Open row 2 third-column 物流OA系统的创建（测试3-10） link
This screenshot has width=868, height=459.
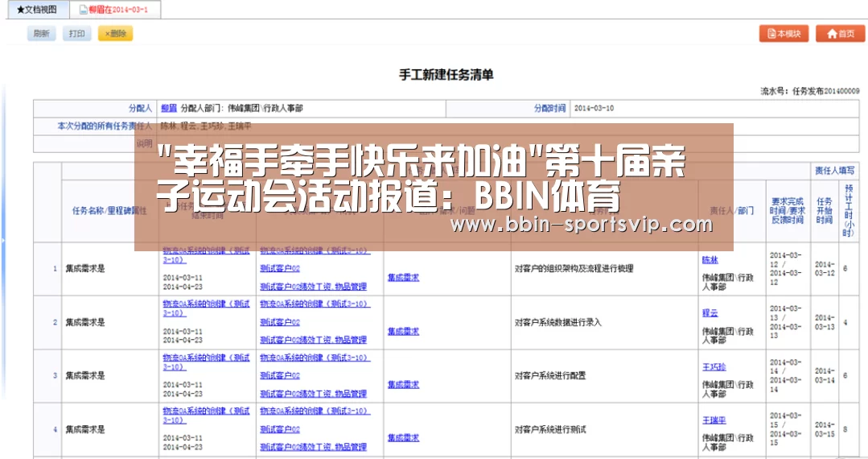click(315, 304)
